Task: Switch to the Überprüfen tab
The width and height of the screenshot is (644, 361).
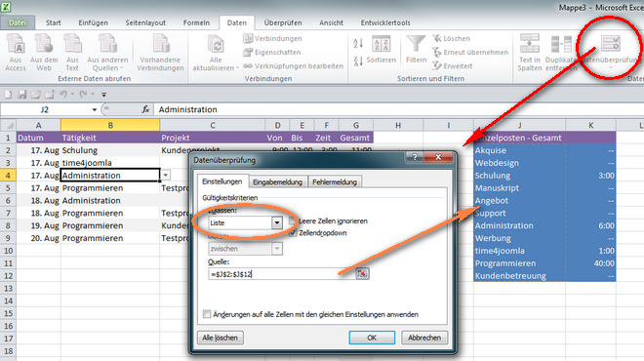Action: [x=283, y=22]
